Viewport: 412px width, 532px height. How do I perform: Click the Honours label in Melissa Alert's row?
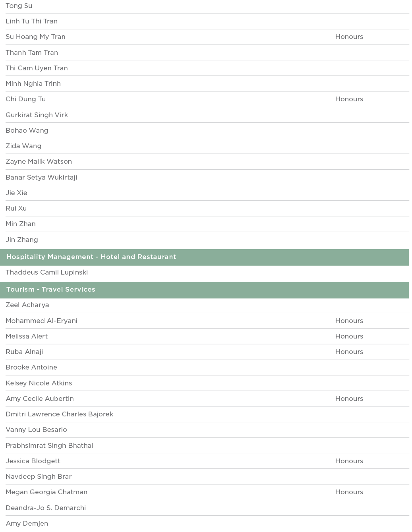(x=349, y=337)
